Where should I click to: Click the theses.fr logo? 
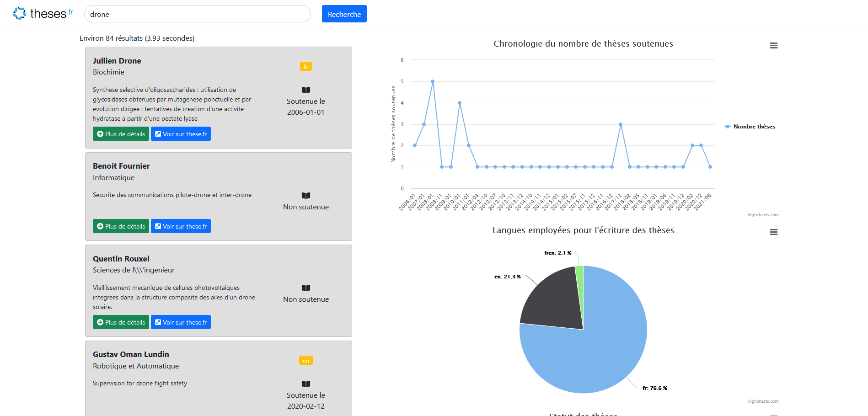43,14
